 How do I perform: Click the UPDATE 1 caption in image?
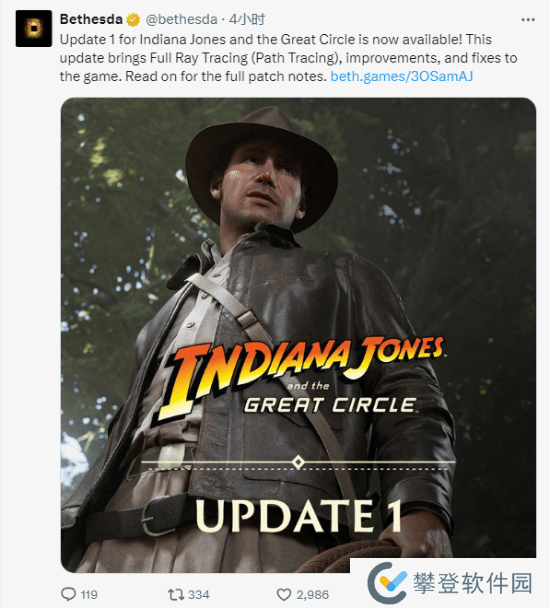298,515
